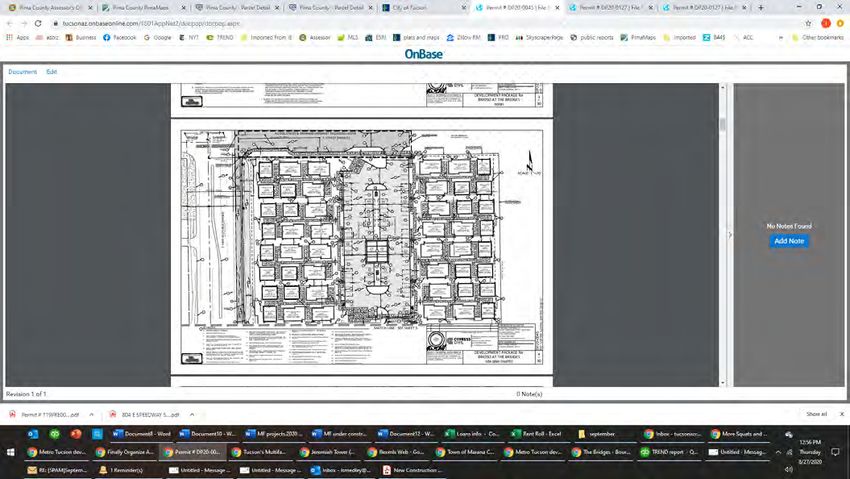Click the Add Note button

tap(789, 241)
